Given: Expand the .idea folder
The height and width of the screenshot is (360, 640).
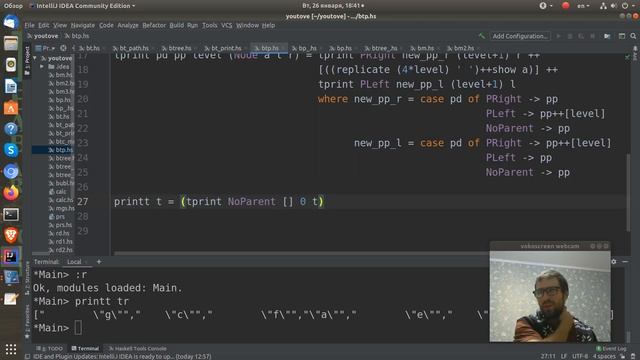Looking at the screenshot, I should coord(42,67).
